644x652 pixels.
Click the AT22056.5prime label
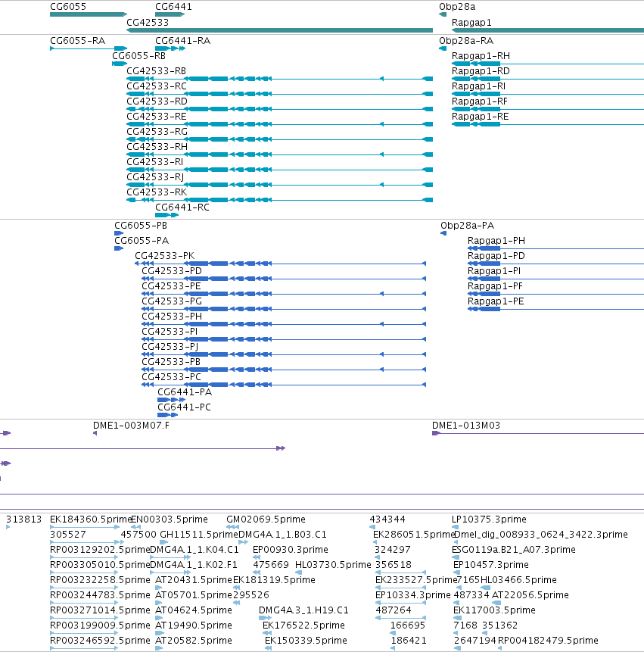point(530,595)
